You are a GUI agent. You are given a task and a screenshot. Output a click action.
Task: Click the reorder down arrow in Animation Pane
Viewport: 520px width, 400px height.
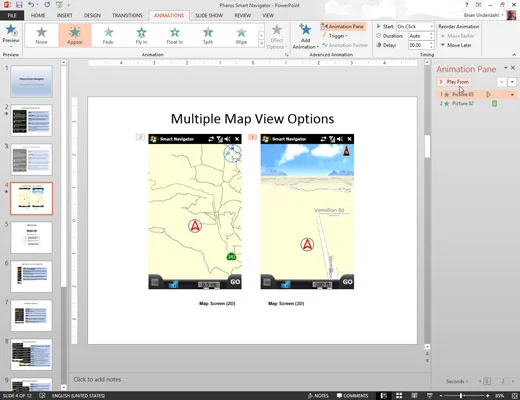(x=512, y=82)
